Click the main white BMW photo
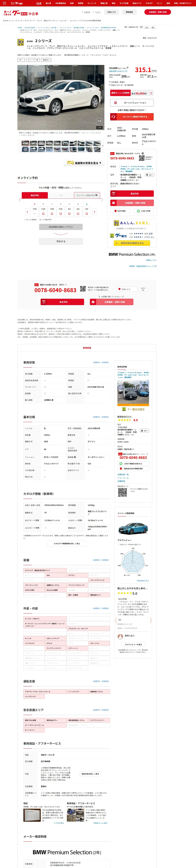196x868 pixels. tap(61, 97)
